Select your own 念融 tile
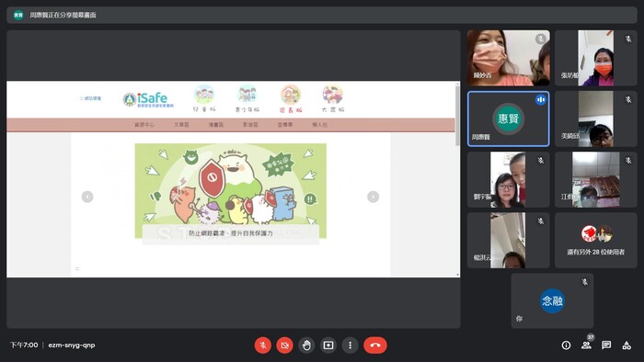Viewport: 644px width, 362px height. click(552, 301)
